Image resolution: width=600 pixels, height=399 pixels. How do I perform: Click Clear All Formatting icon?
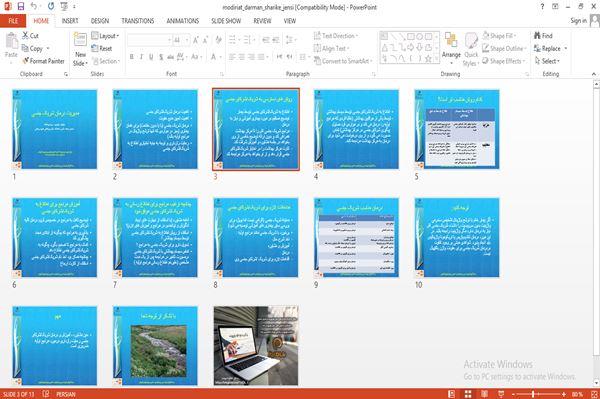click(218, 40)
